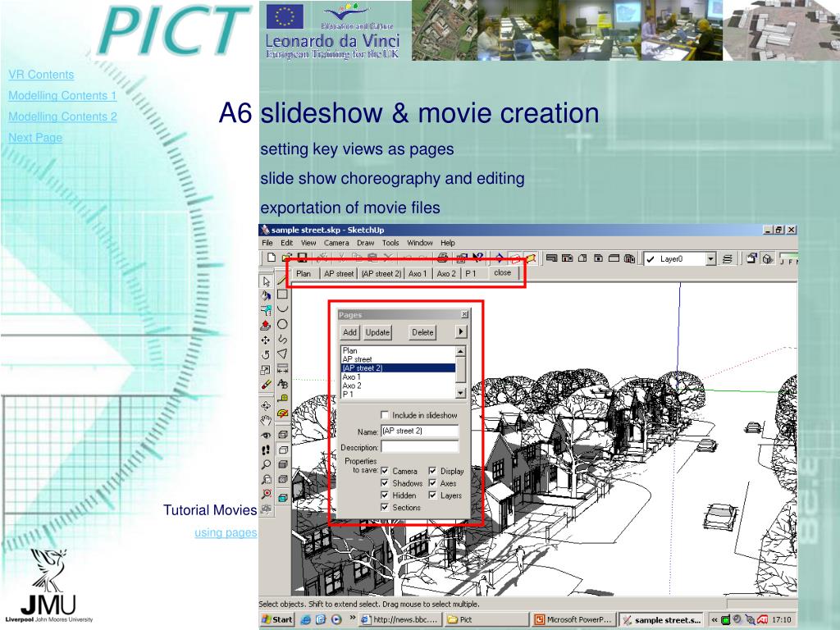
Task: Open the Layer0 dropdown arrow
Action: pyautogui.click(x=710, y=259)
